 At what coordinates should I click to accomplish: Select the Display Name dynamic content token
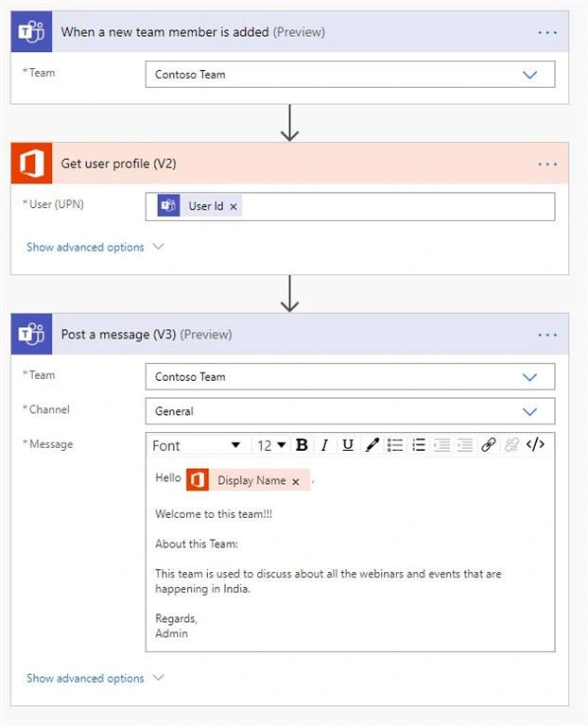pos(251,480)
